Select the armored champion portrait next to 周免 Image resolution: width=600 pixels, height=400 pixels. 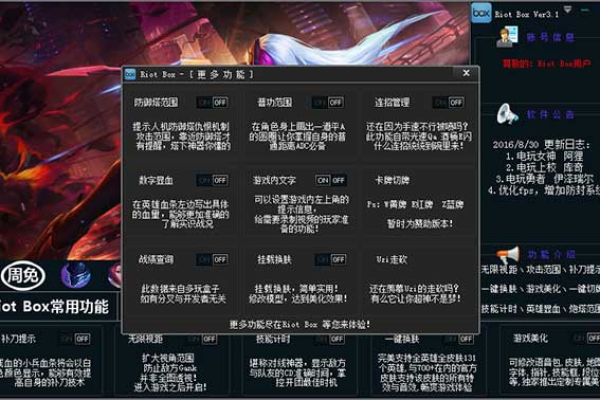pyautogui.click(x=76, y=275)
